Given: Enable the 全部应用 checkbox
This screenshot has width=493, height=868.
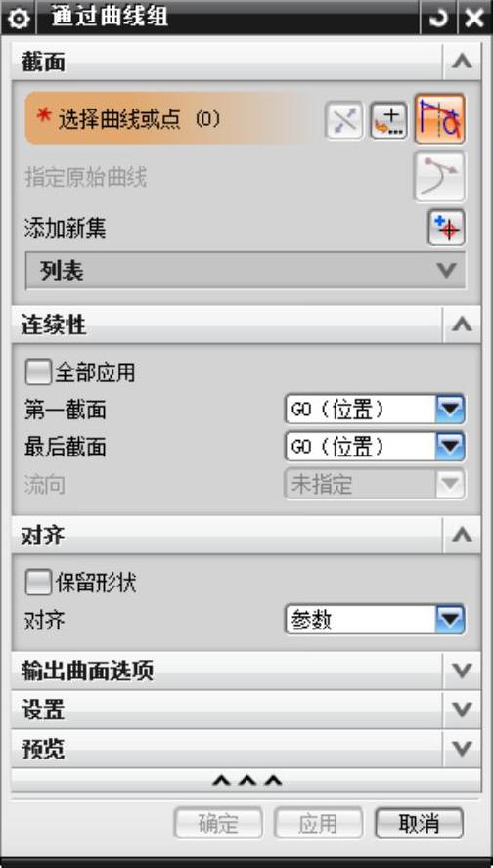Looking at the screenshot, I should [39, 372].
